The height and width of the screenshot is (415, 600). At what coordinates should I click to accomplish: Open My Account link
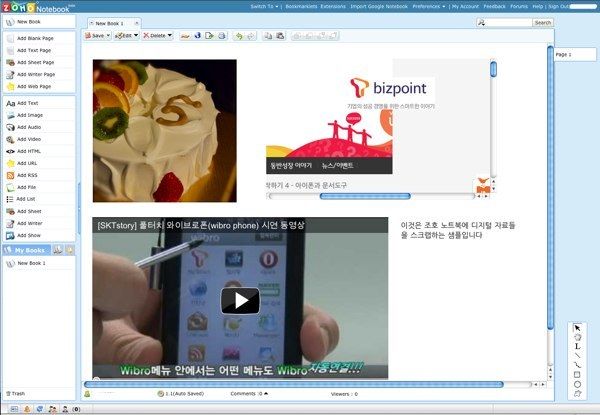465,7
